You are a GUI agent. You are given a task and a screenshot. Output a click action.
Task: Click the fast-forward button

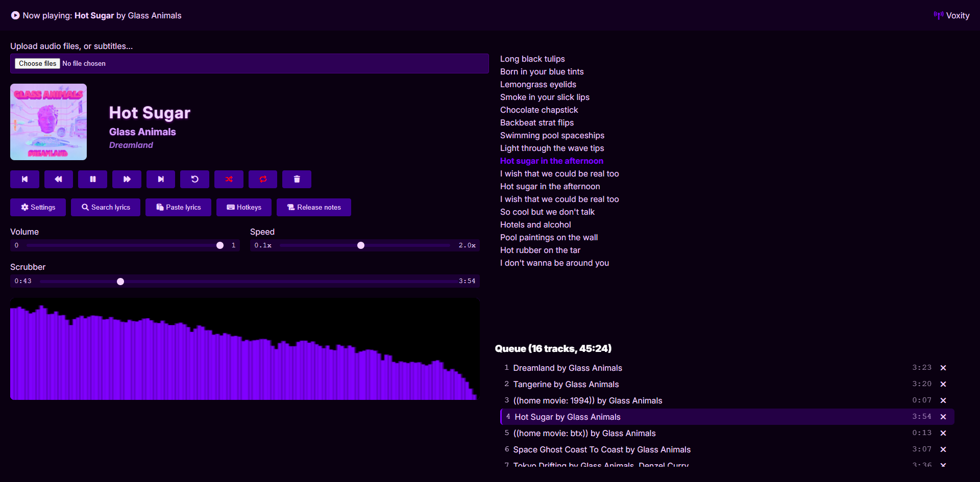127,179
